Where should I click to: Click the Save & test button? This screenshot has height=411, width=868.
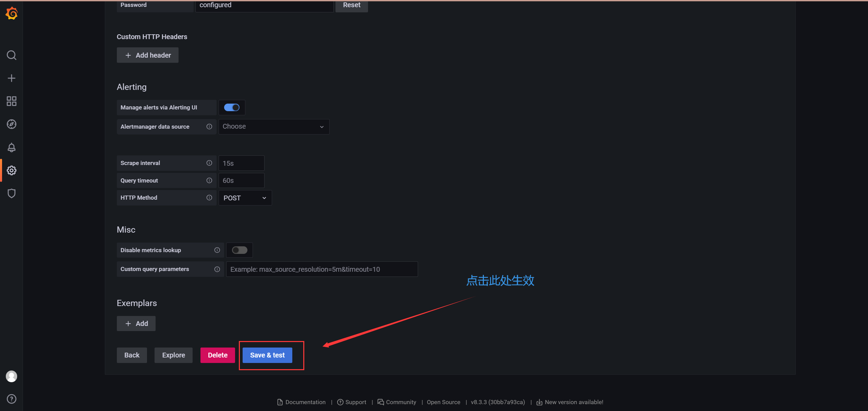coord(267,355)
